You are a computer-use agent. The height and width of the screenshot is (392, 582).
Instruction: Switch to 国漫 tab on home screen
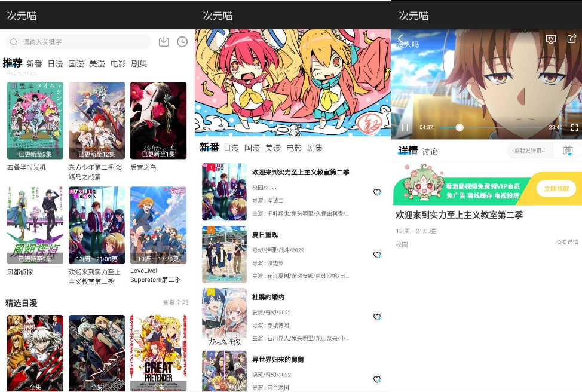76,64
